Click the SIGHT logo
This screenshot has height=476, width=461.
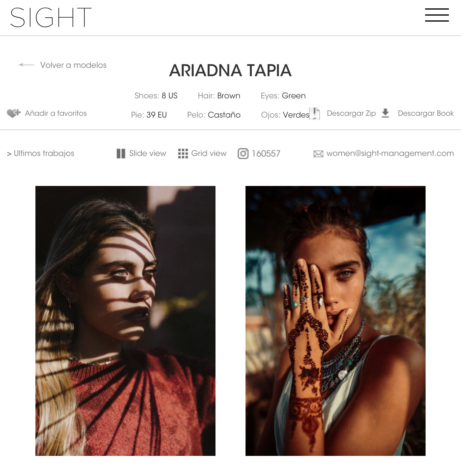(x=51, y=17)
